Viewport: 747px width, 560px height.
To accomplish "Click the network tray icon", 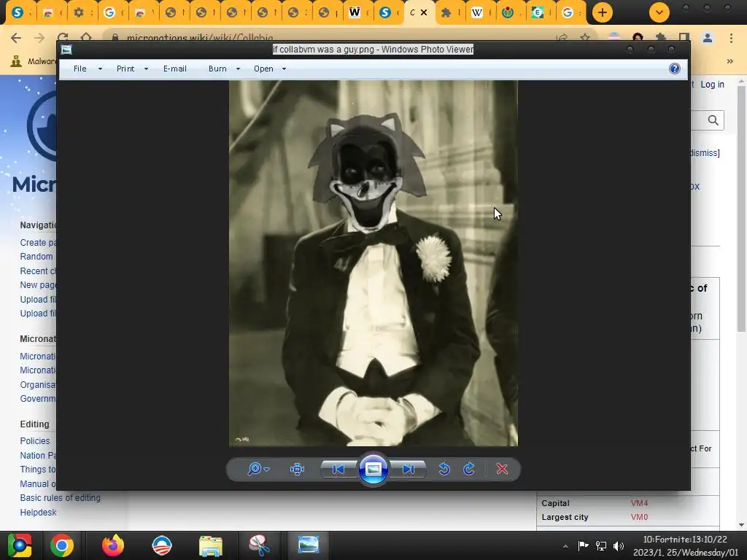I will [x=601, y=545].
